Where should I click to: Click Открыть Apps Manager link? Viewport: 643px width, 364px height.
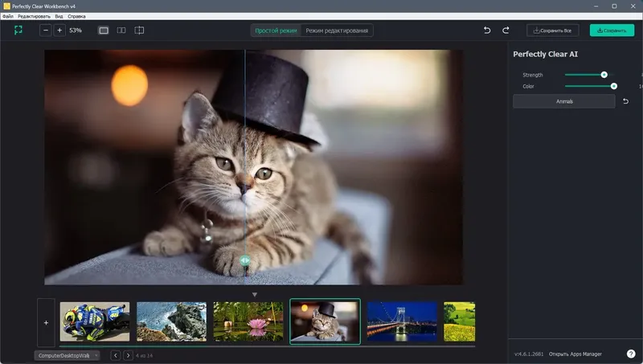(575, 354)
